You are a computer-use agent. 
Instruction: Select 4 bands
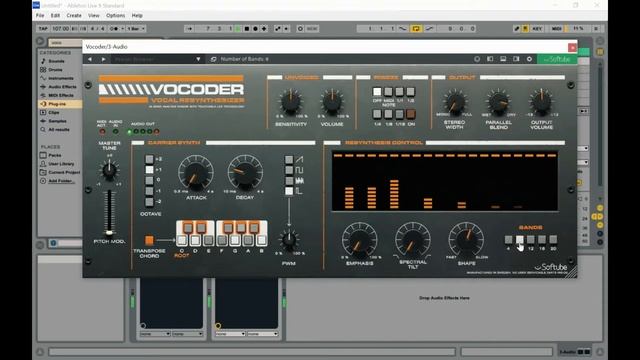pyautogui.click(x=508, y=240)
